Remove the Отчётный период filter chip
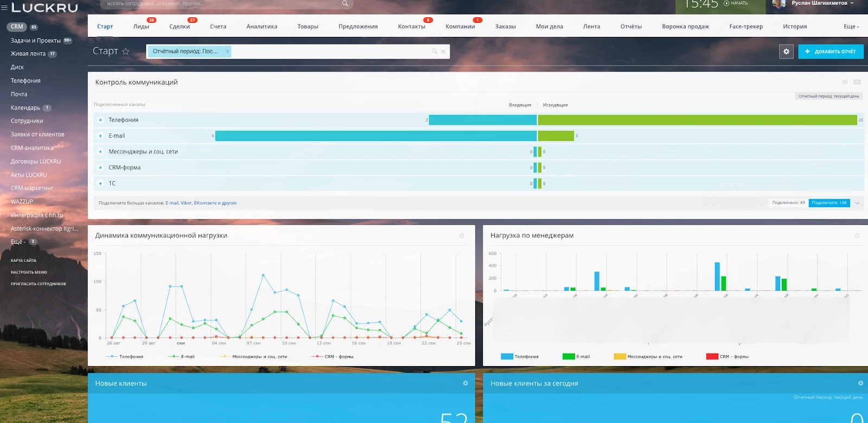The width and height of the screenshot is (868, 423). pos(227,52)
